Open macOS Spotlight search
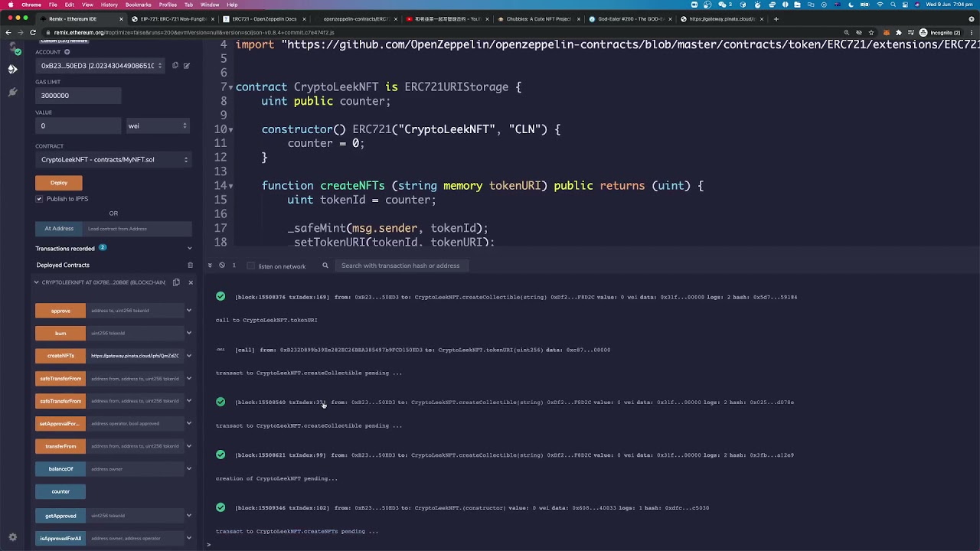Image resolution: width=980 pixels, height=551 pixels. 893,5
